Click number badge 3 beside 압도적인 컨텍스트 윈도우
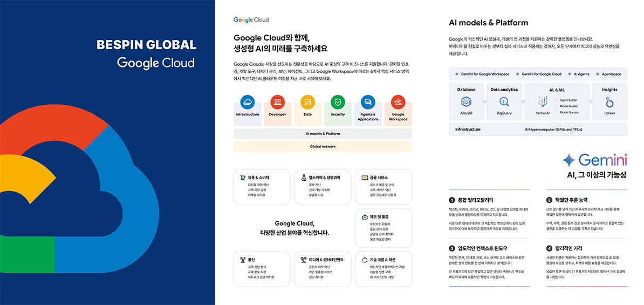644x305 pixels. click(452, 248)
